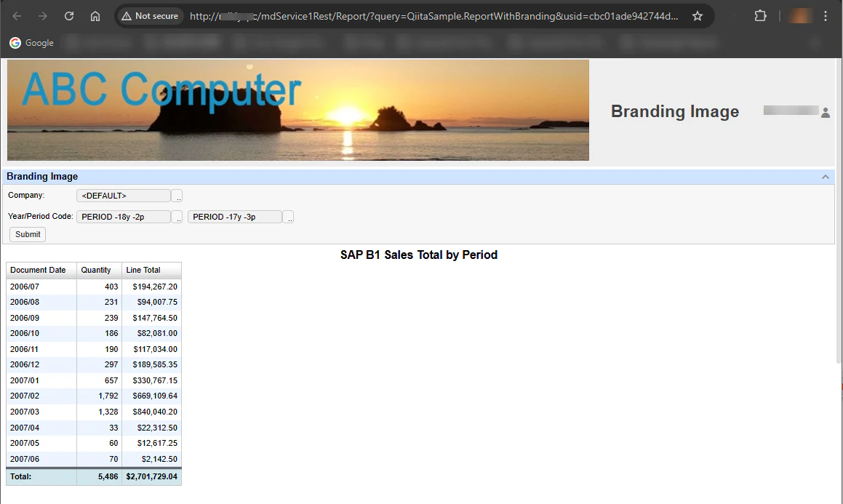This screenshot has width=843, height=504.
Task: Select the 2007/03 document date cell
Action: tap(41, 412)
